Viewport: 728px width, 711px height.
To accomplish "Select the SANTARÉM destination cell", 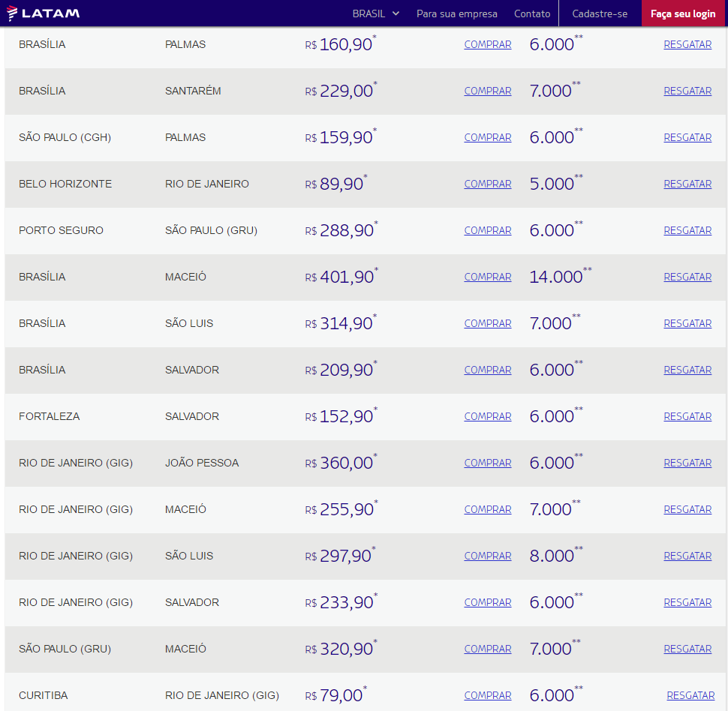I will 193,91.
